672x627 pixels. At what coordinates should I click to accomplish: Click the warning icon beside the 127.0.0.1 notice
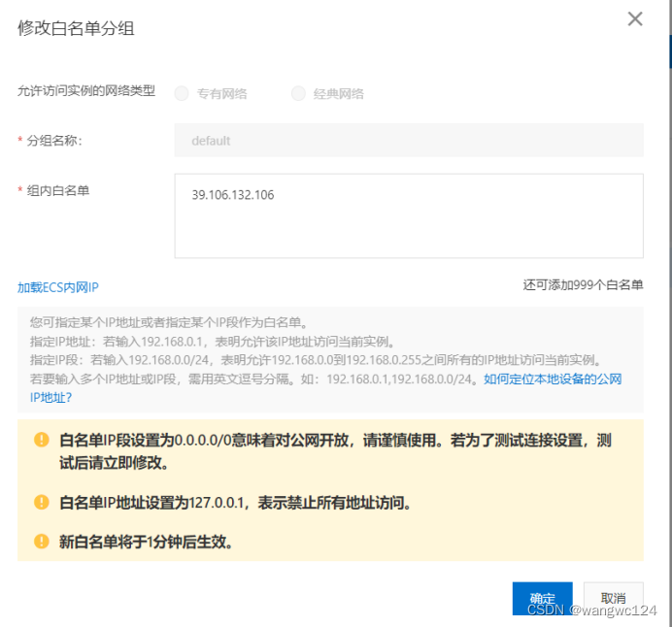(x=42, y=502)
